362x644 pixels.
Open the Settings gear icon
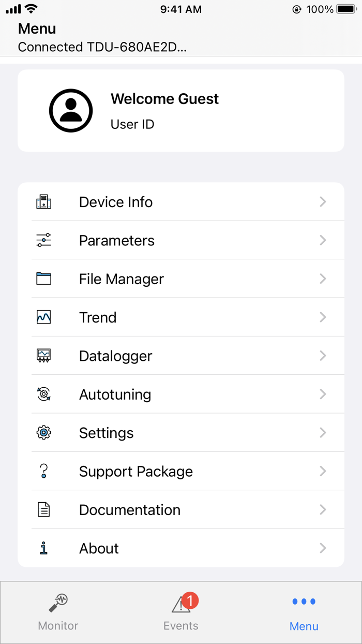[x=43, y=432]
